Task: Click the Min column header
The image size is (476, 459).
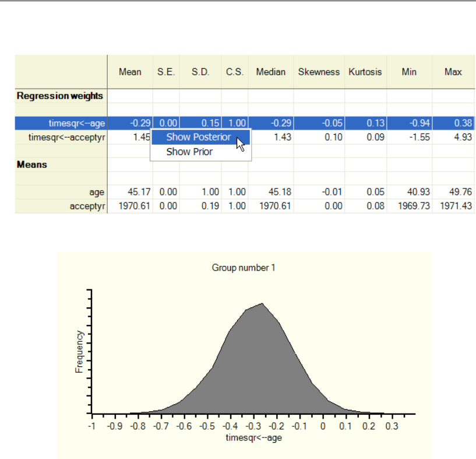Action: click(x=409, y=72)
